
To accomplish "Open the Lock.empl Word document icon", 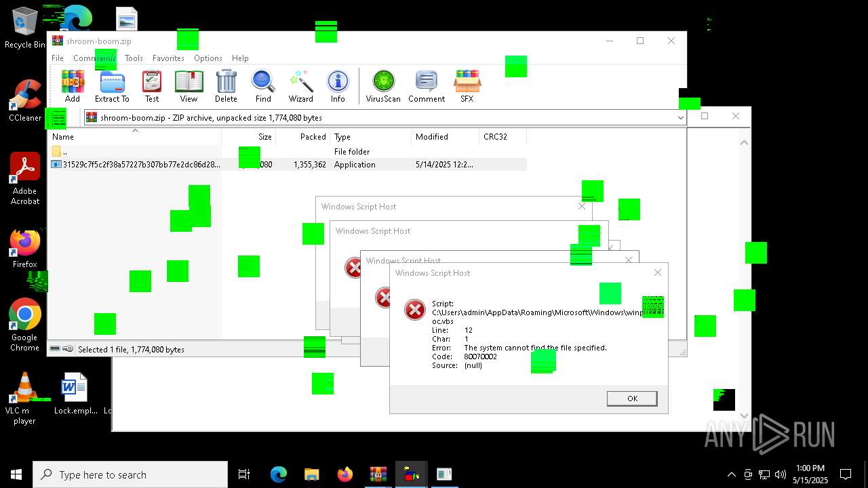I will pos(75,394).
